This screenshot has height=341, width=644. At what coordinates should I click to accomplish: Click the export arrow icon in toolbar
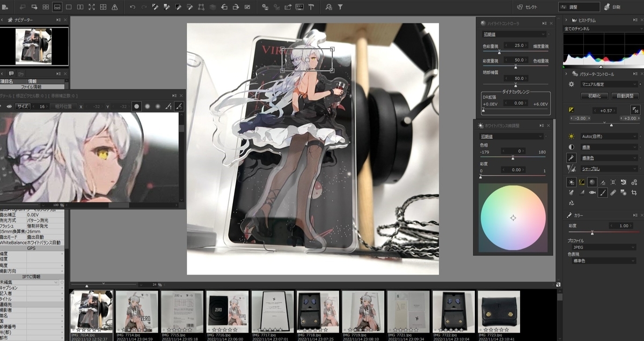point(288,7)
